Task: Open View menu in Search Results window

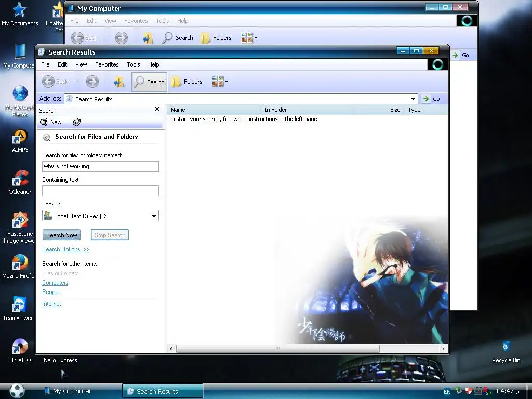Action: [81, 64]
